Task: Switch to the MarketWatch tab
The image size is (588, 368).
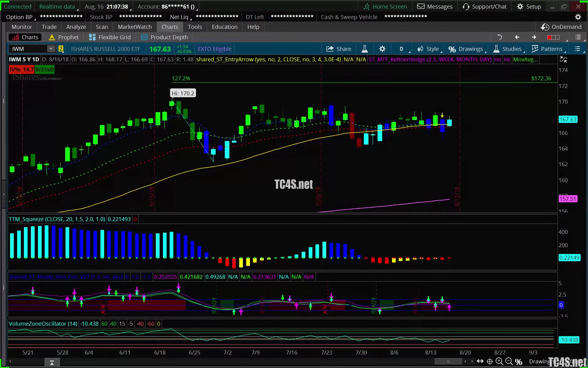Action: tap(135, 27)
